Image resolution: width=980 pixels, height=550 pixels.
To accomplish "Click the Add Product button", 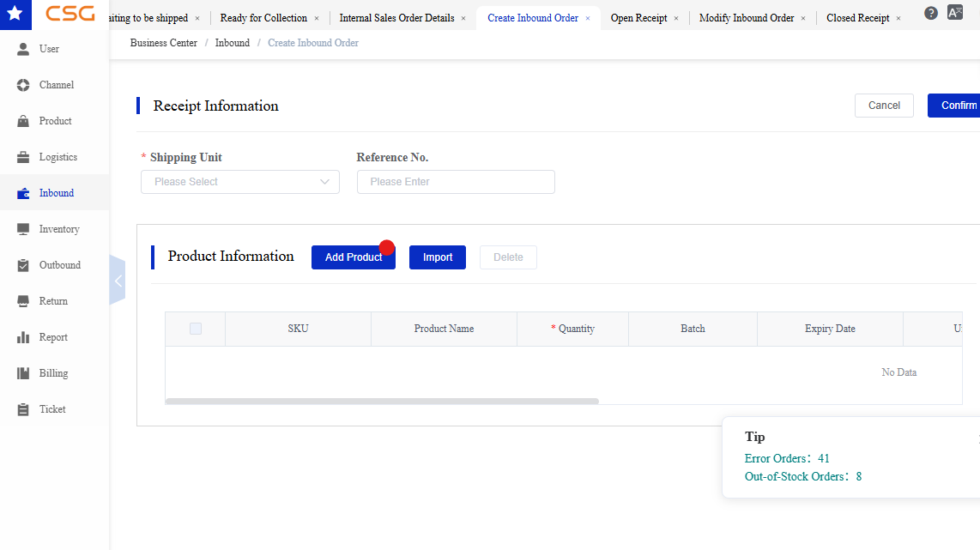I will 353,257.
